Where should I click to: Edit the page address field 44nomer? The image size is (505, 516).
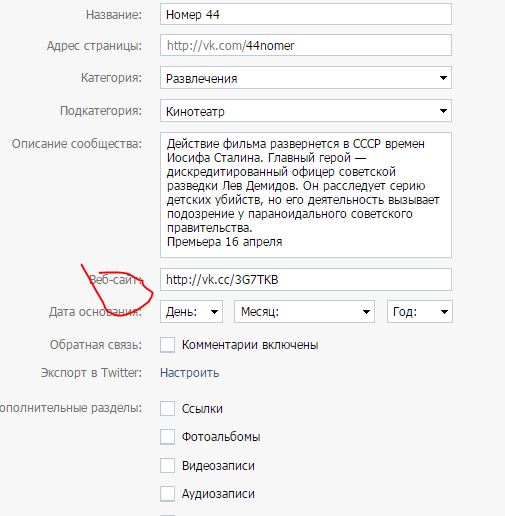click(306, 45)
